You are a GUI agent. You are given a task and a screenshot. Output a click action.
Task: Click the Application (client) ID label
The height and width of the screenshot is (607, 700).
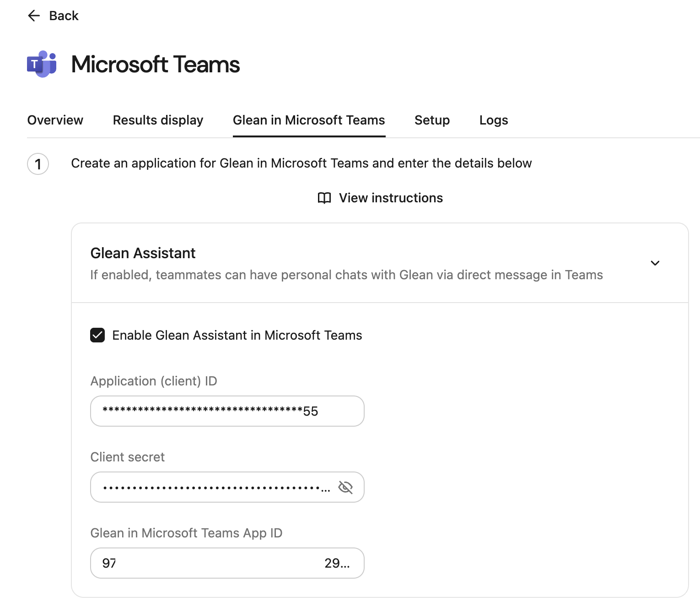(154, 381)
